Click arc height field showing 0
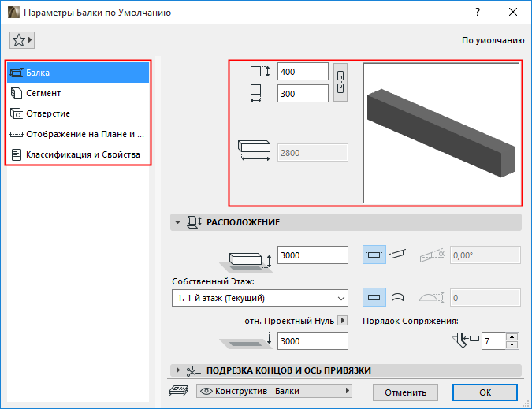The width and height of the screenshot is (532, 409). tap(485, 298)
